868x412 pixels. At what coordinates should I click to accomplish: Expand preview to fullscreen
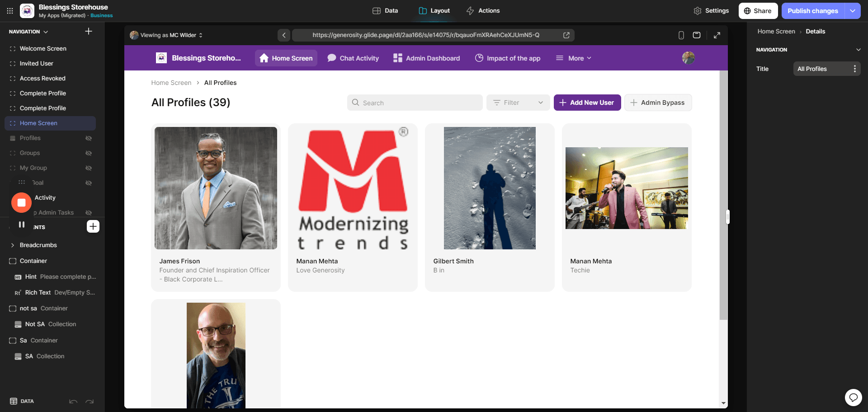(x=717, y=35)
